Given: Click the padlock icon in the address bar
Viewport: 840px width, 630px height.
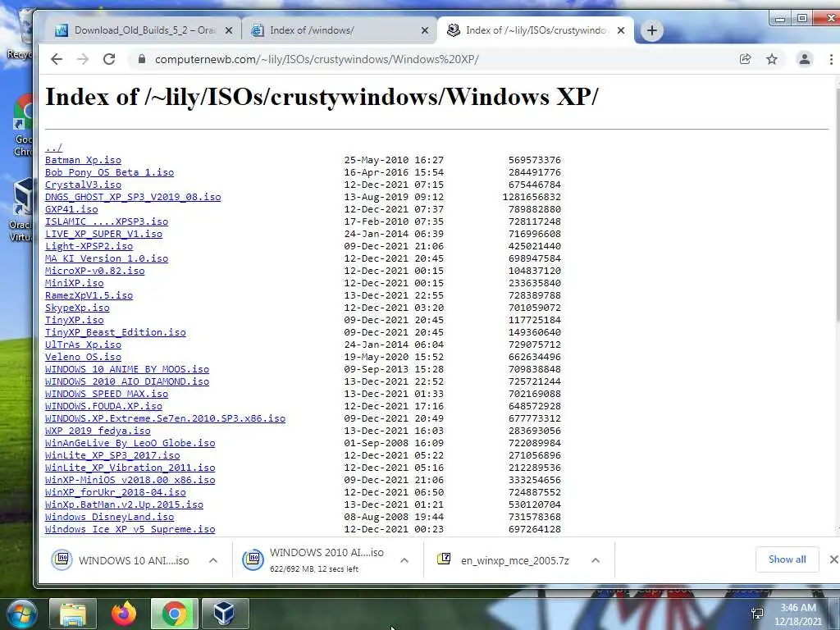Looking at the screenshot, I should [141, 59].
